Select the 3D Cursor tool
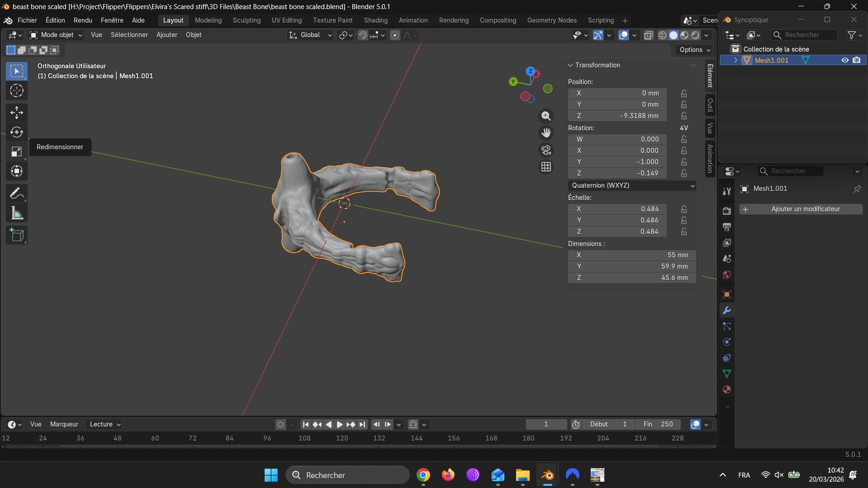868x488 pixels. click(17, 91)
